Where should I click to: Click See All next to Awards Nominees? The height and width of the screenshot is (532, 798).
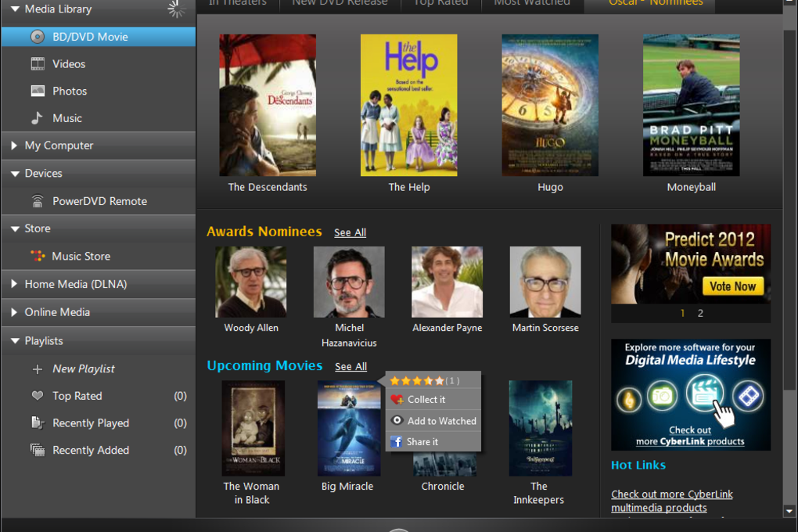(x=350, y=232)
